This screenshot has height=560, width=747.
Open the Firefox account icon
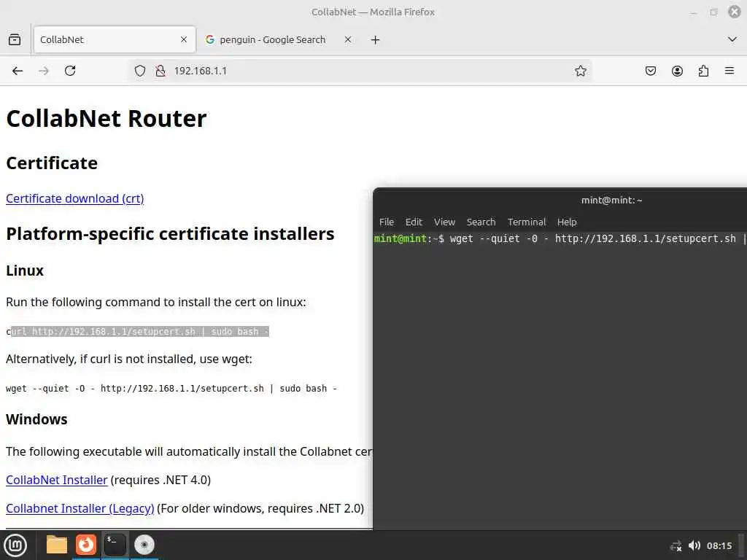[x=677, y=71]
